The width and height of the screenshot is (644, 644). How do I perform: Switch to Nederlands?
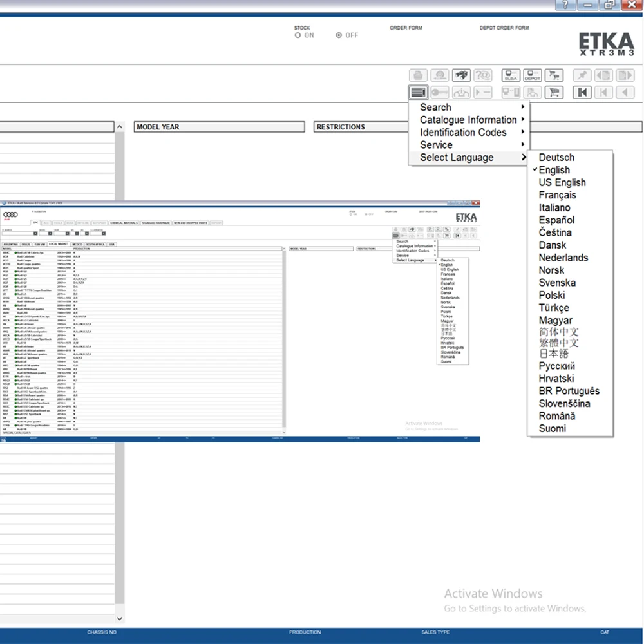point(563,258)
